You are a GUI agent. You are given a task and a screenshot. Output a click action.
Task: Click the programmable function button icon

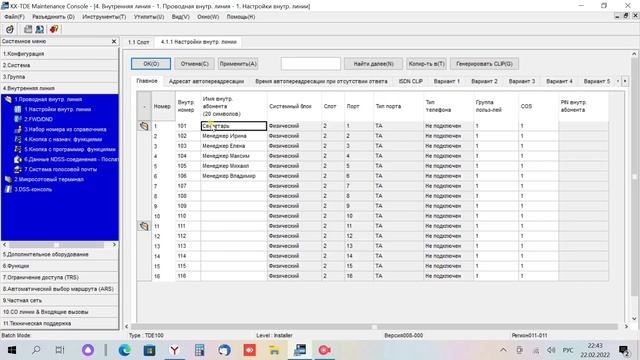point(18,149)
